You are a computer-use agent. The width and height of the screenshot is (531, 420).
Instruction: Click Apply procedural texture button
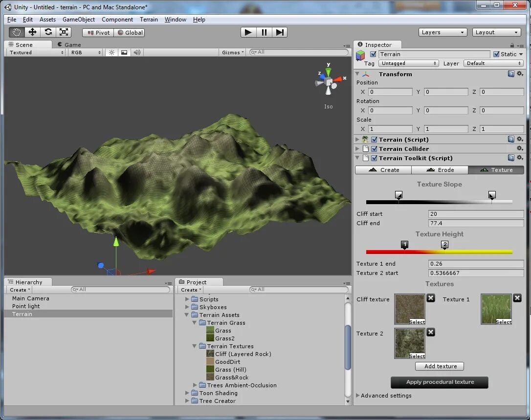tap(440, 382)
